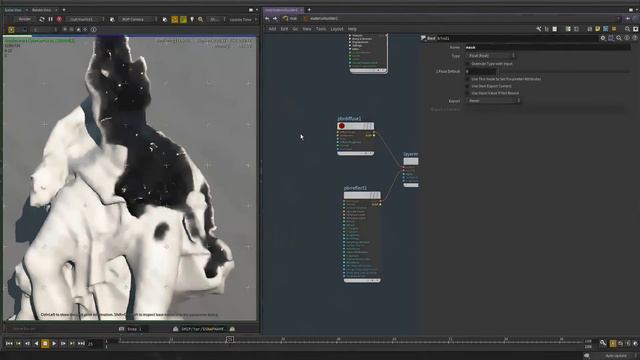This screenshot has height=360, width=640.
Task: Click the Name input field
Action: click(547, 47)
